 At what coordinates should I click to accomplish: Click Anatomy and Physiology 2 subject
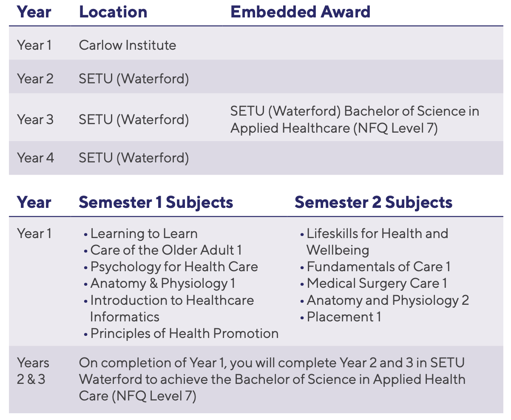(x=388, y=301)
